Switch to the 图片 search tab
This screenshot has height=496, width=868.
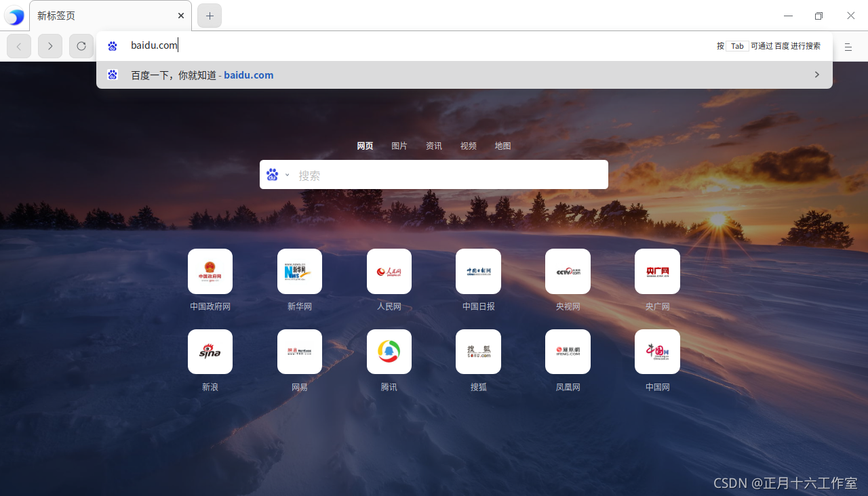coord(399,146)
